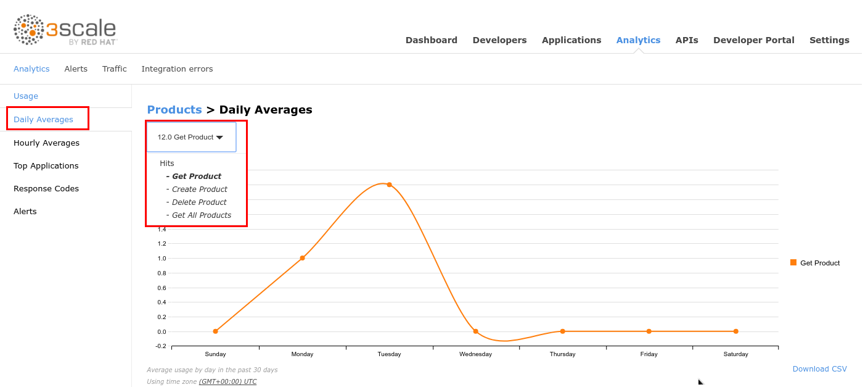This screenshot has height=387, width=868.
Task: Open Hourly Averages in sidebar
Action: click(x=46, y=143)
